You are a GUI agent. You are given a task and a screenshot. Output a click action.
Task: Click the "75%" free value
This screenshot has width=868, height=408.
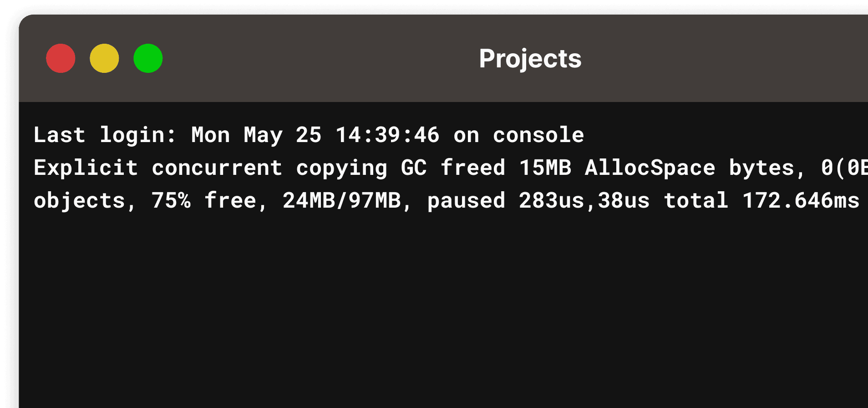[x=171, y=201]
